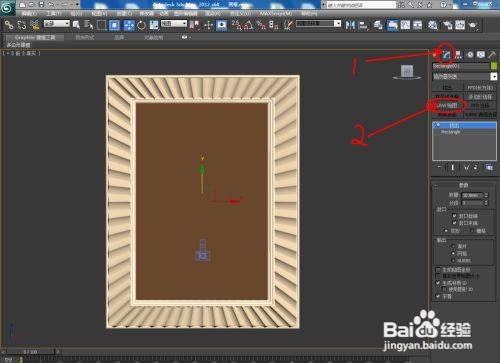The width and height of the screenshot is (500, 363).
Task: Select the Patch output radio button
Action: [453, 246]
